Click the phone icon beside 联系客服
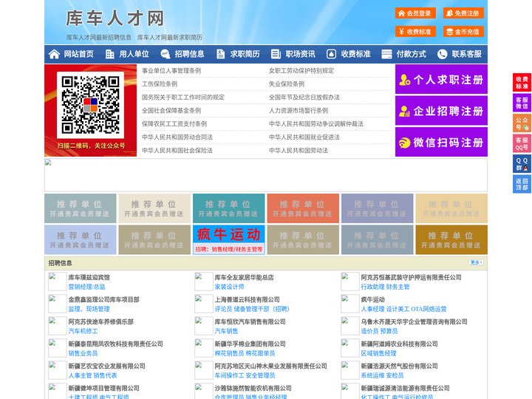The height and width of the screenshot is (399, 532). (x=442, y=54)
